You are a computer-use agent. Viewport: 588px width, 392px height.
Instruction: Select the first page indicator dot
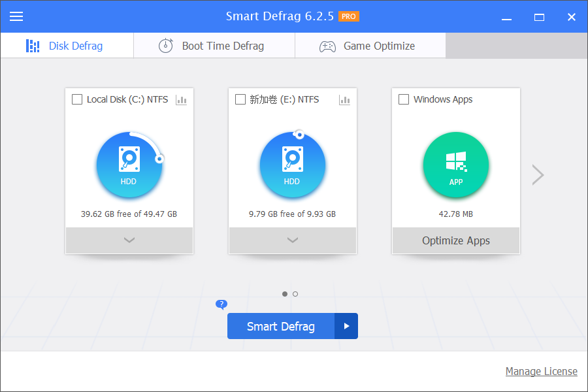point(285,294)
